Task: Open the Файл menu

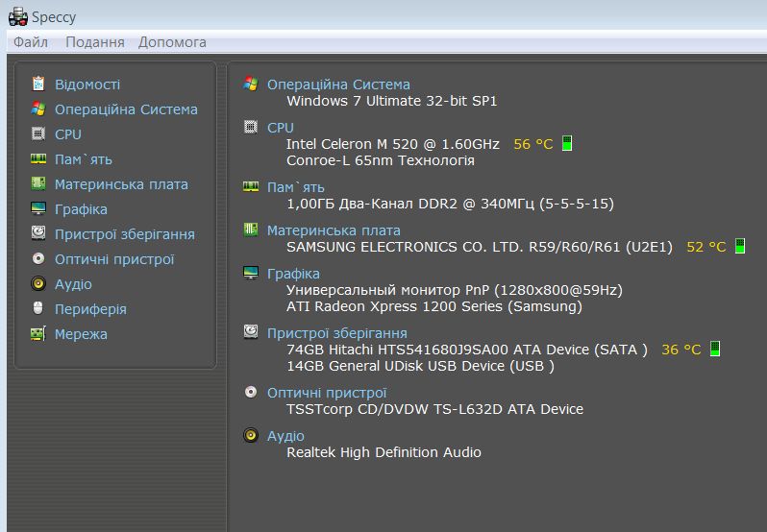Action: point(31,42)
